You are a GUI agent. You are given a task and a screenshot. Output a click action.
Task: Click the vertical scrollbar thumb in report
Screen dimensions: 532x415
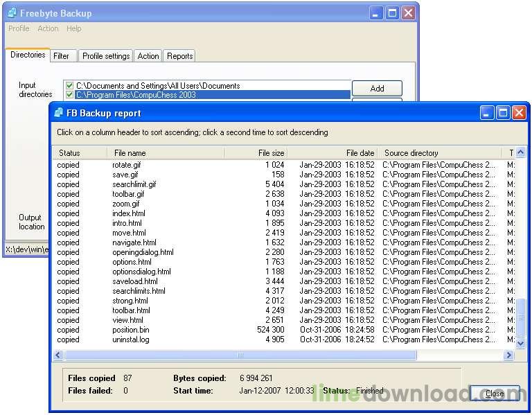click(x=520, y=316)
